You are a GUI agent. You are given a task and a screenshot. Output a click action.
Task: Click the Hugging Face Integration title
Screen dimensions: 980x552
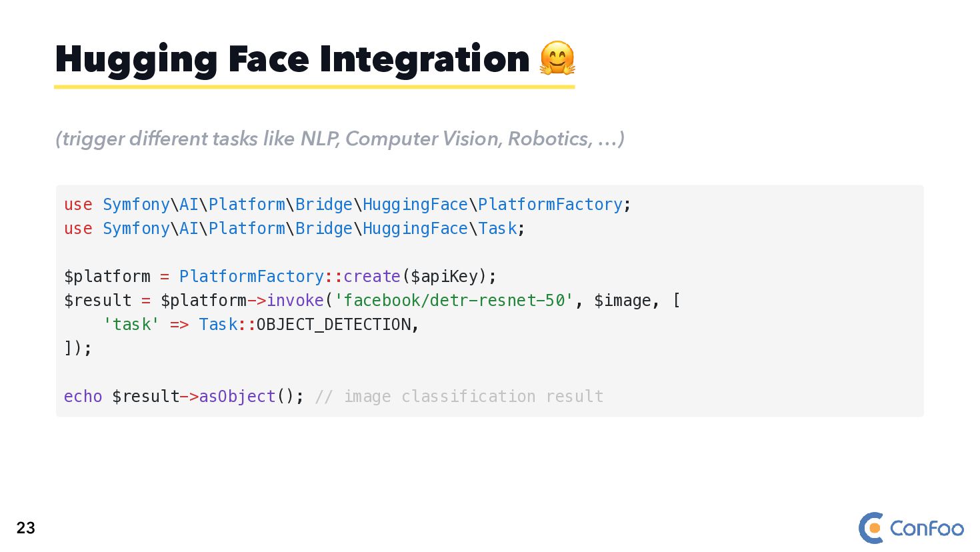click(292, 59)
